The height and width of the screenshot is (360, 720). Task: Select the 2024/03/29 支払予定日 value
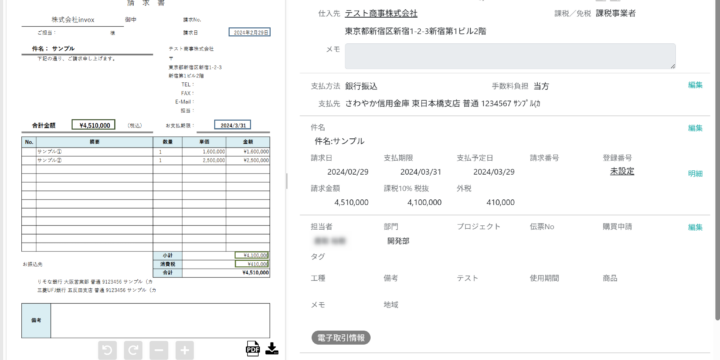click(494, 172)
